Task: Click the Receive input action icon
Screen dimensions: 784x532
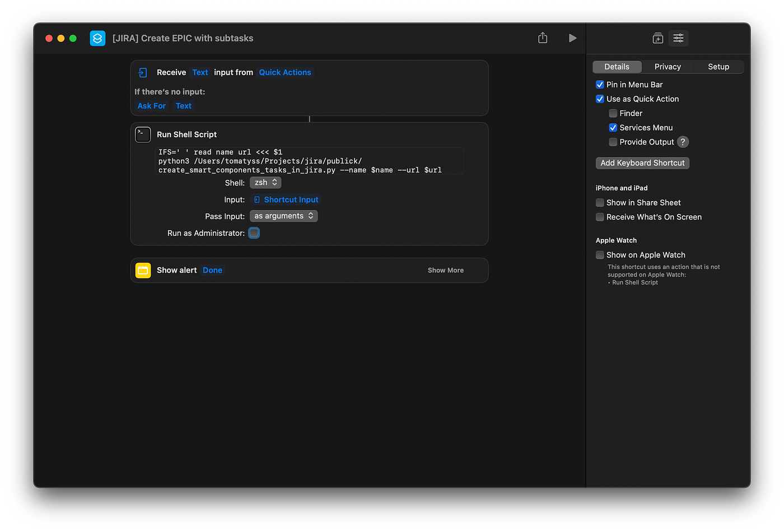Action: coord(143,72)
